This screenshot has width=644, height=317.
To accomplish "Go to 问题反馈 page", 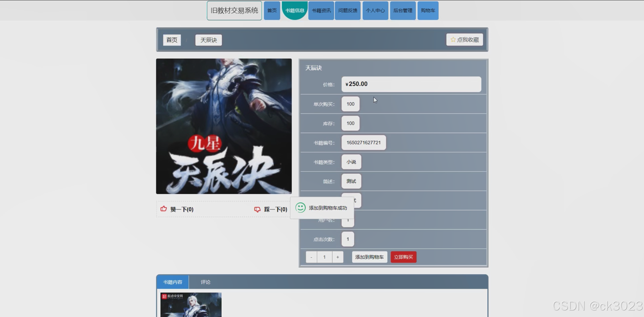I will 348,11.
